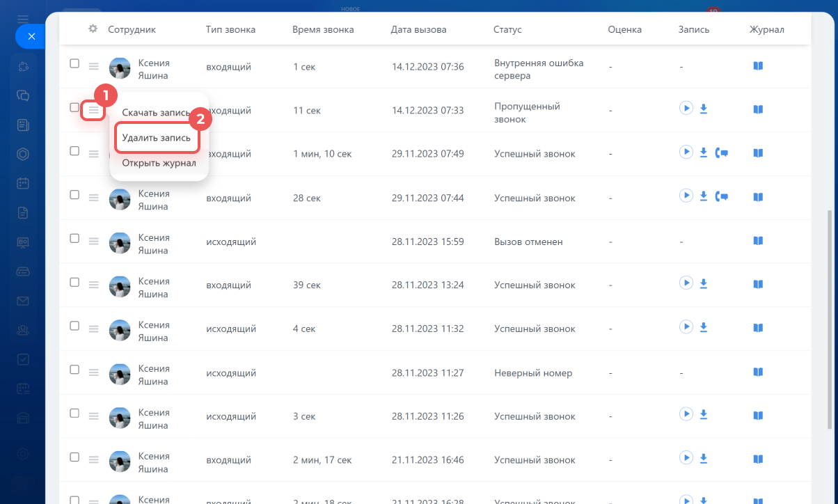This screenshot has width=838, height=504.
Task: Open Ксения Яшина avatar in the 07:36 row
Action: click(120, 69)
